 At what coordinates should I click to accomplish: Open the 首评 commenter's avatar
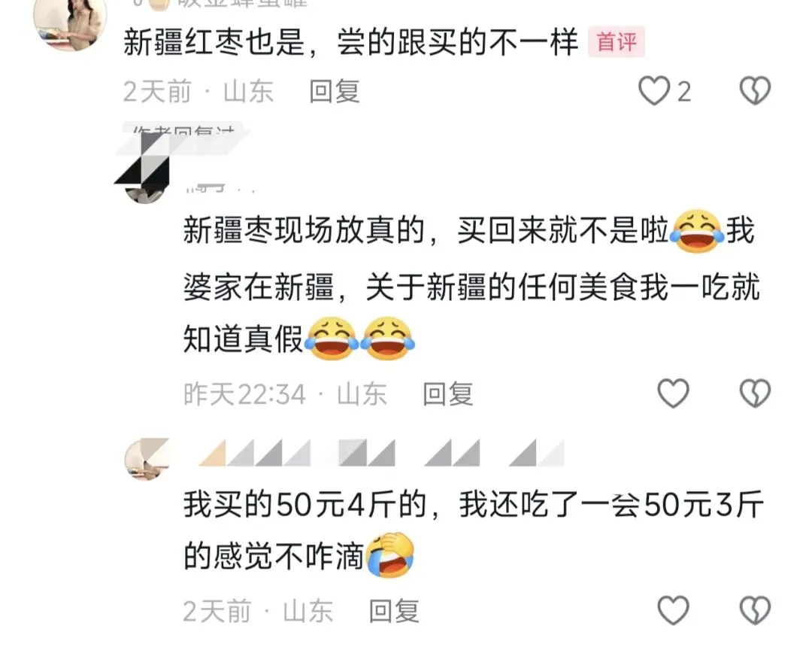[70, 23]
